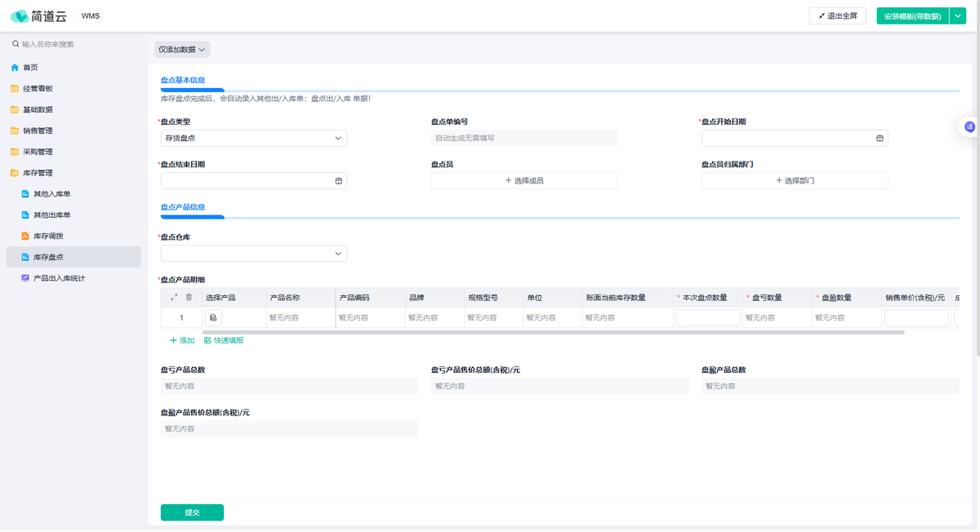Click the floating translate icon at right edge
The height and width of the screenshot is (532, 980).
[x=969, y=126]
